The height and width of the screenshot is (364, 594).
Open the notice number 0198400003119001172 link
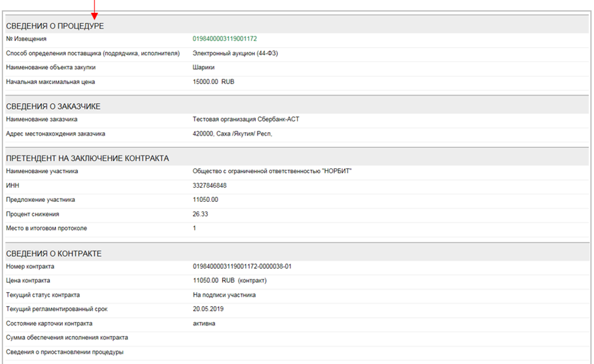click(224, 39)
